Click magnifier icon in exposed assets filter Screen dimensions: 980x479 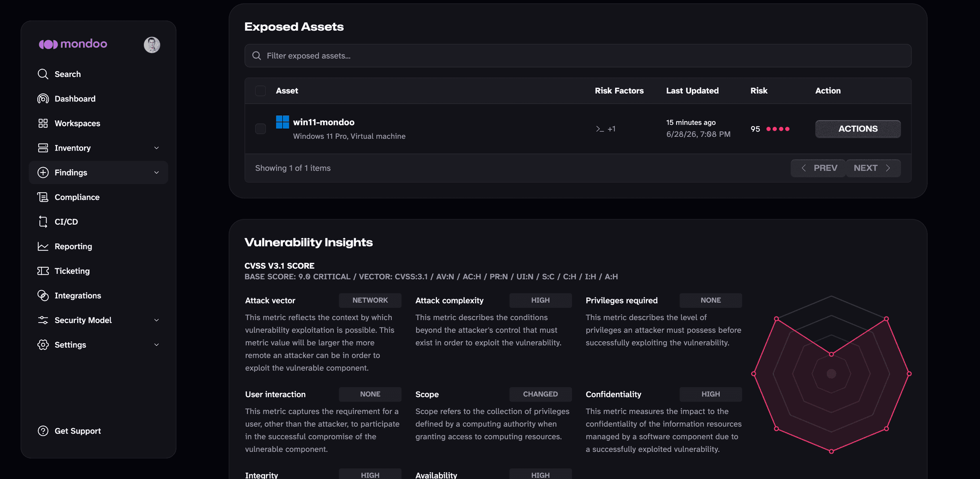click(256, 56)
